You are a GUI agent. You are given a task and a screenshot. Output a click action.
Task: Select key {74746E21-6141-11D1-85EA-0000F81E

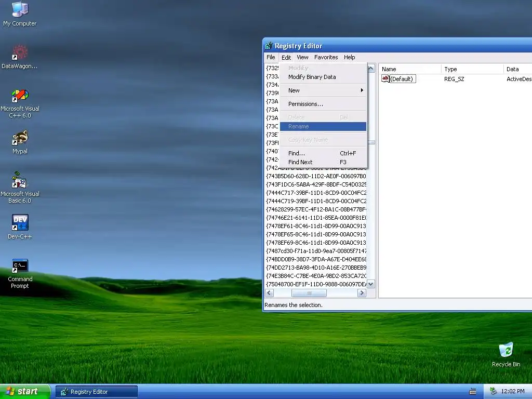tap(316, 218)
